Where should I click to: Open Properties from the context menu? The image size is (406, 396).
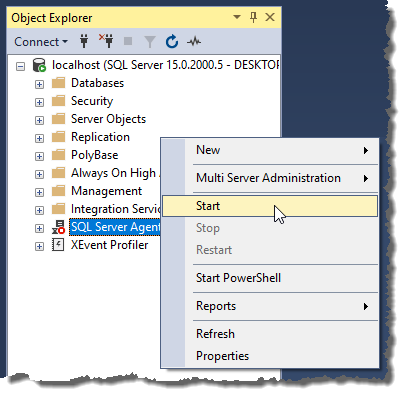pyautogui.click(x=270, y=356)
